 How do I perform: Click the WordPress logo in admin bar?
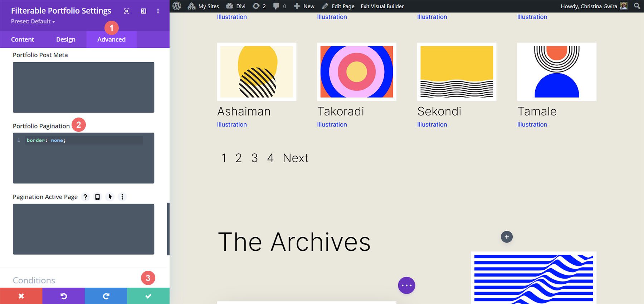(x=177, y=6)
